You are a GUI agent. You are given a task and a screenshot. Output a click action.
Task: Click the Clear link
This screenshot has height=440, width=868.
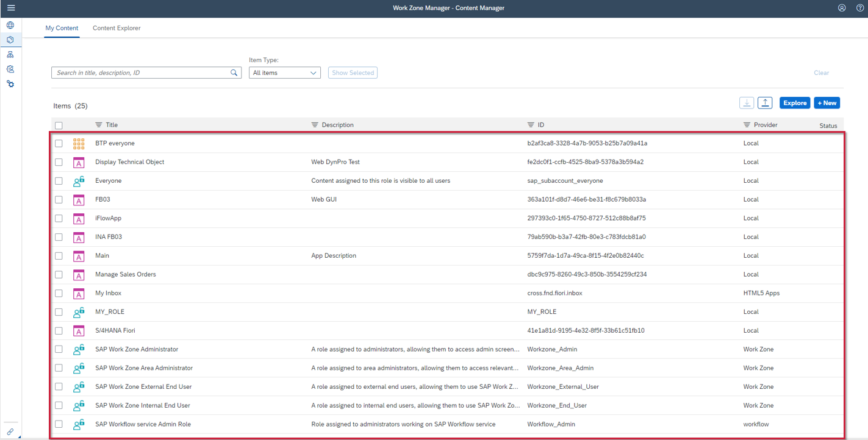click(x=822, y=73)
